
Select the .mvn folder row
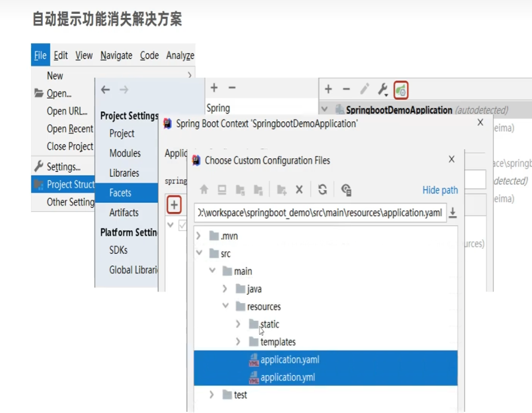click(x=326, y=236)
